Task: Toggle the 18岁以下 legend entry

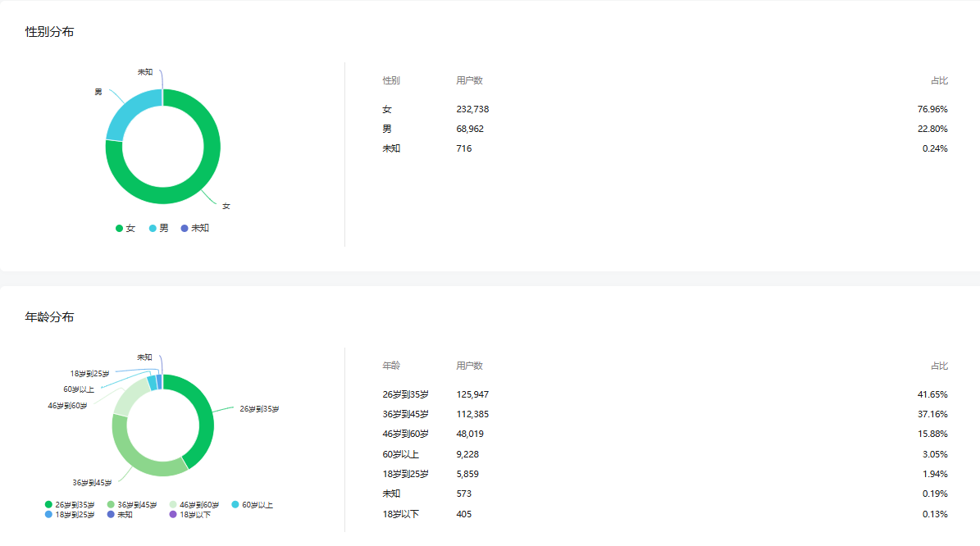Action: click(190, 514)
